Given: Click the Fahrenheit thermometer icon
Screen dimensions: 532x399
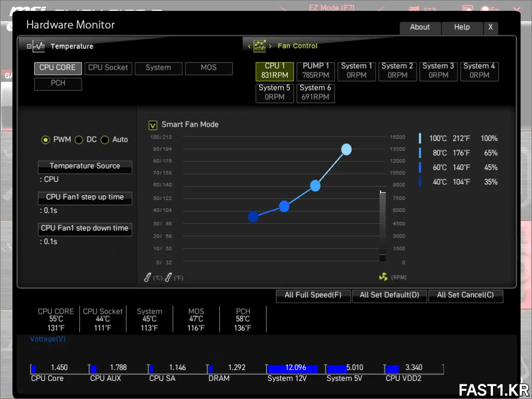Looking at the screenshot, I should 168,277.
